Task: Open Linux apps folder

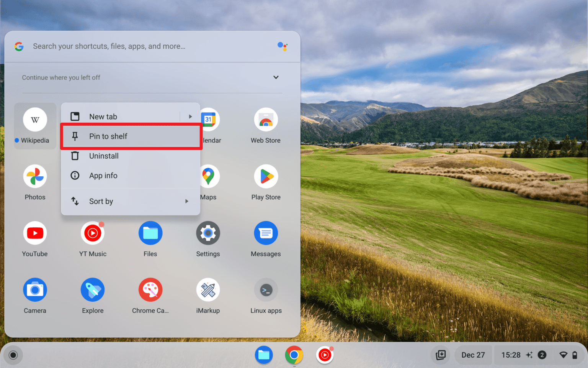Action: coord(266,289)
